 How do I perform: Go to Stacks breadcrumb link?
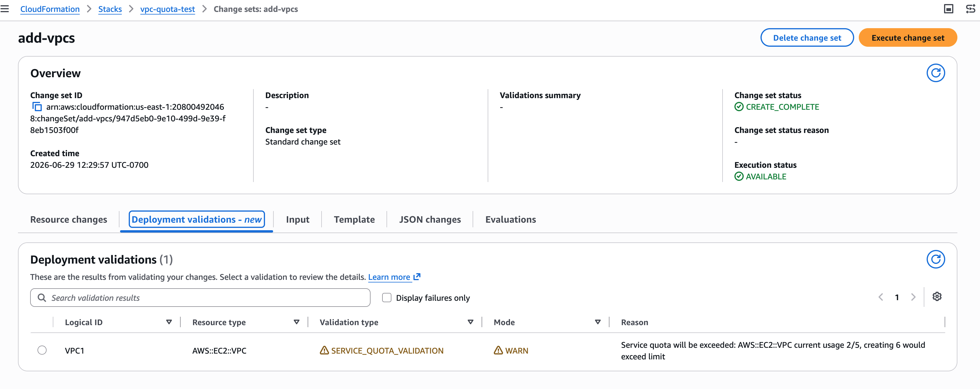pos(110,9)
